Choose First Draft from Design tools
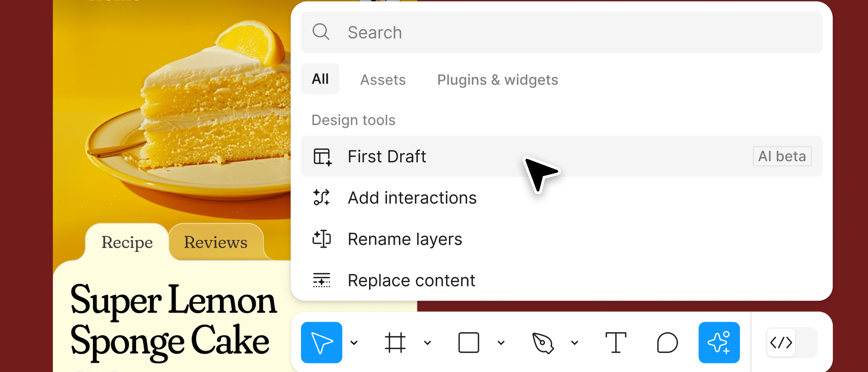This screenshot has width=868, height=372. 561,156
